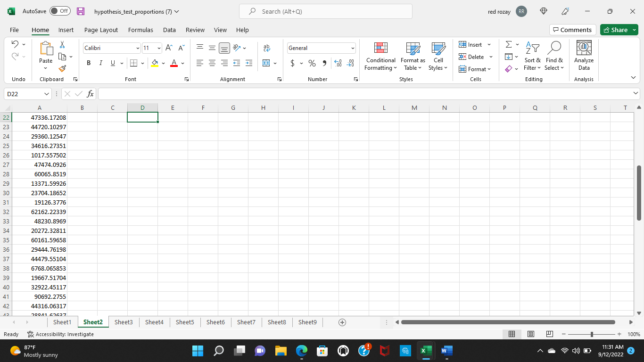Increase font size with large A
The width and height of the screenshot is (644, 362).
point(169,48)
